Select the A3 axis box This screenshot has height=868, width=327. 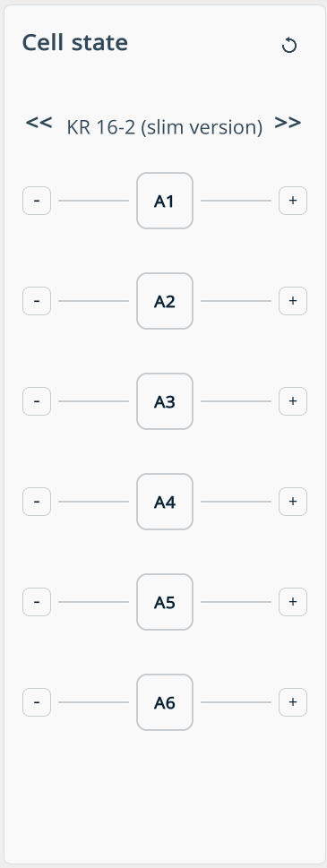(165, 401)
